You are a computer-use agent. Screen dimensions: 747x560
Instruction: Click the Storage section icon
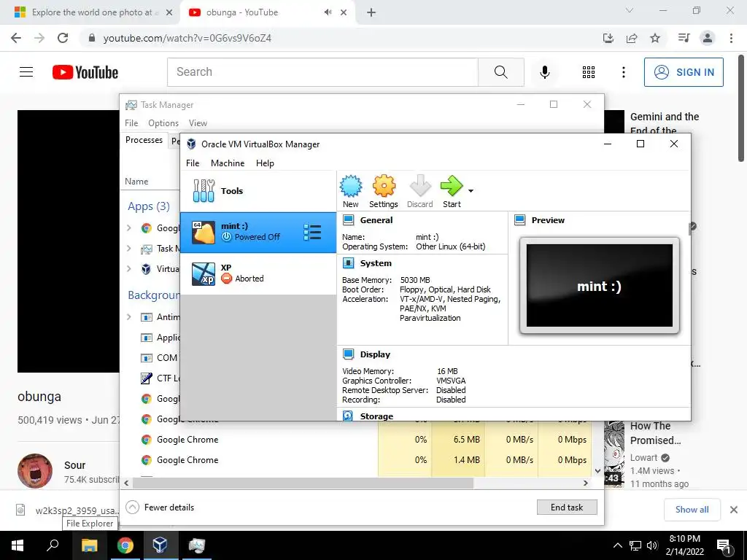348,416
